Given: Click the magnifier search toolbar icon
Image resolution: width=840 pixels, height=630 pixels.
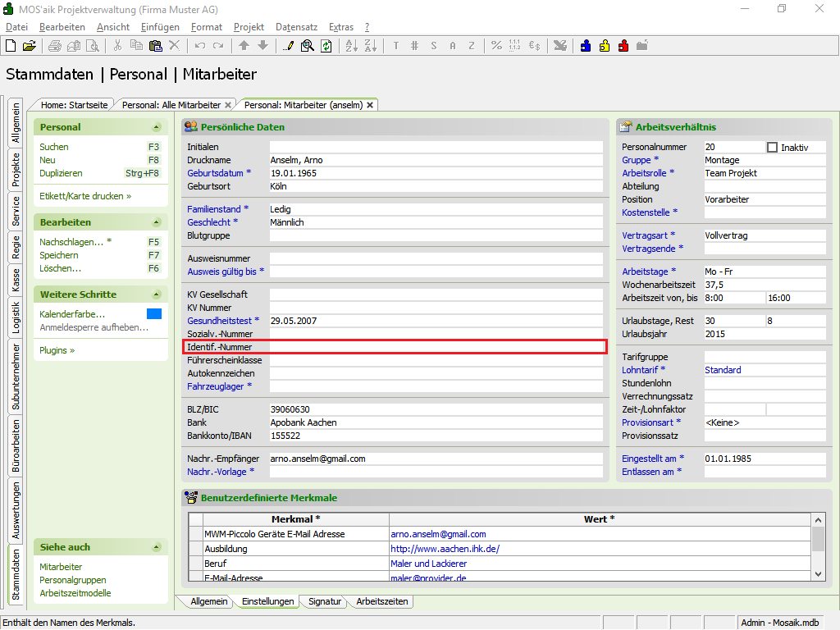Looking at the screenshot, I should 307,46.
